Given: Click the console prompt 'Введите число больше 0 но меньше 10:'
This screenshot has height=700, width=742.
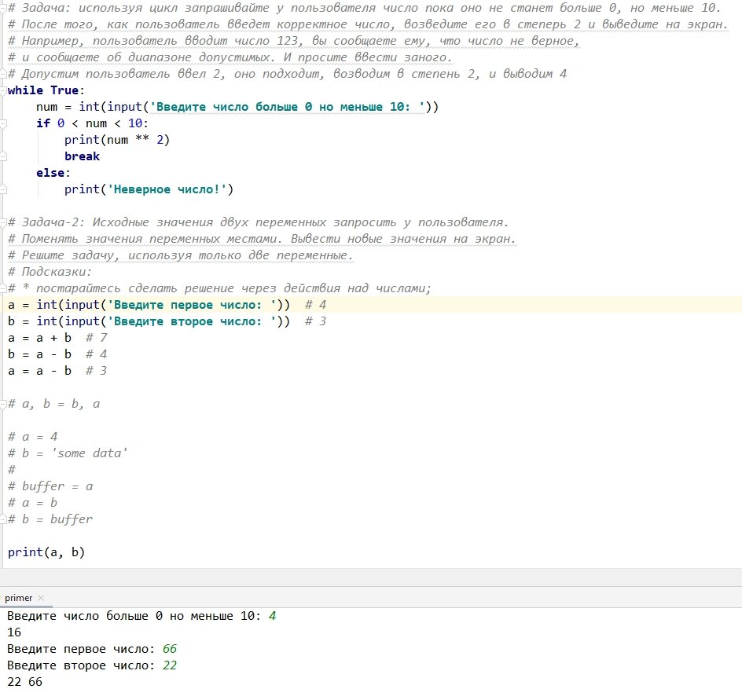Looking at the screenshot, I should point(134,616).
